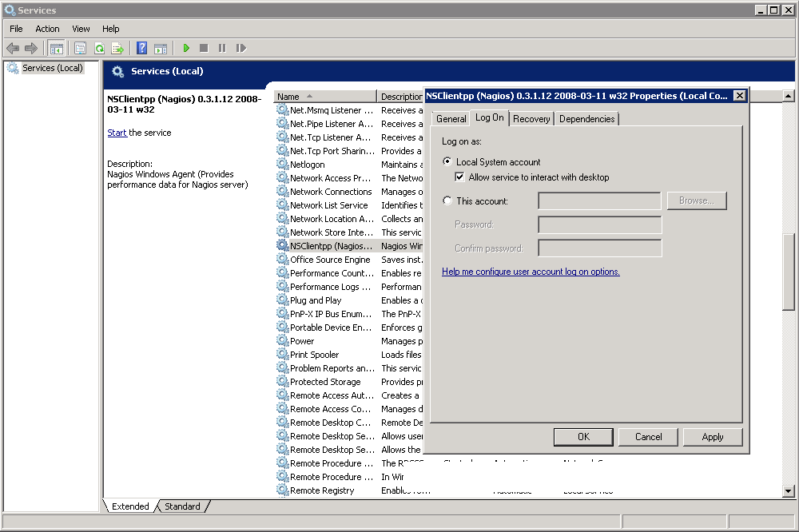Click gear icon of Remote Registry service
Screen dimensions: 799x532
(x=282, y=490)
